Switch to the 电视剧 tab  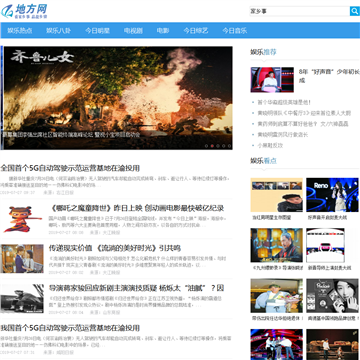(x=133, y=31)
